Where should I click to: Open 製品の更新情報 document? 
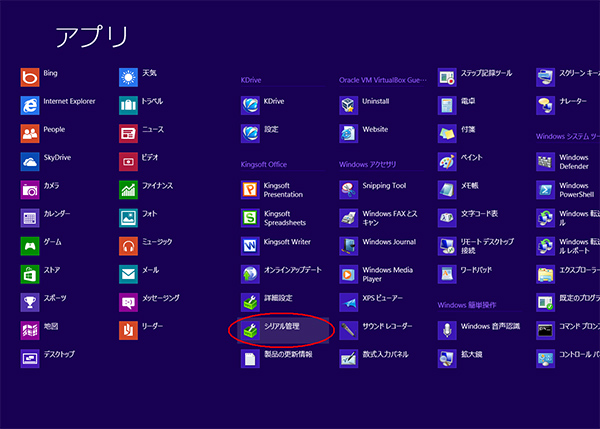click(x=250, y=359)
